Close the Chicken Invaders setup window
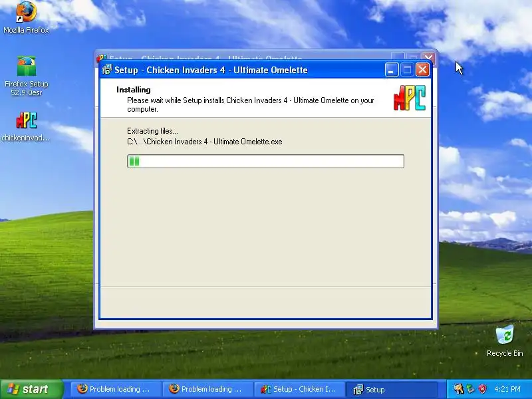The width and height of the screenshot is (532, 399). coord(422,70)
